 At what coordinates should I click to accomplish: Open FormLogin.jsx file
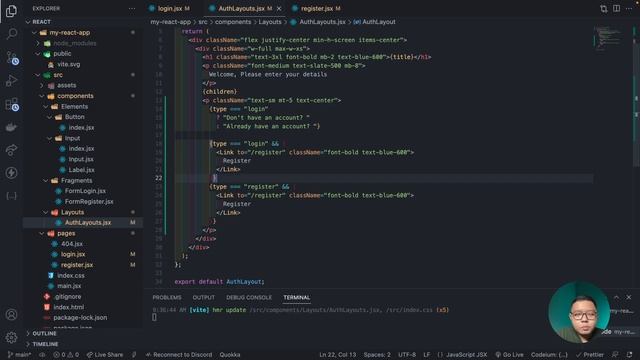(x=85, y=191)
